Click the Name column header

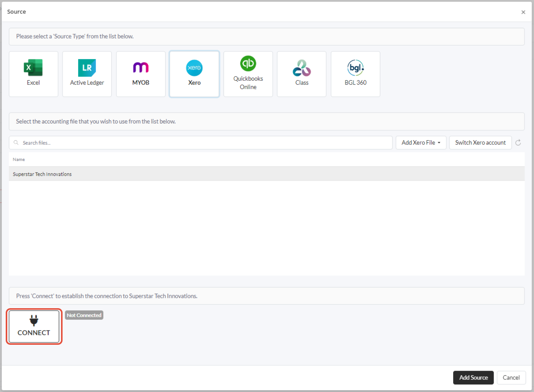19,159
